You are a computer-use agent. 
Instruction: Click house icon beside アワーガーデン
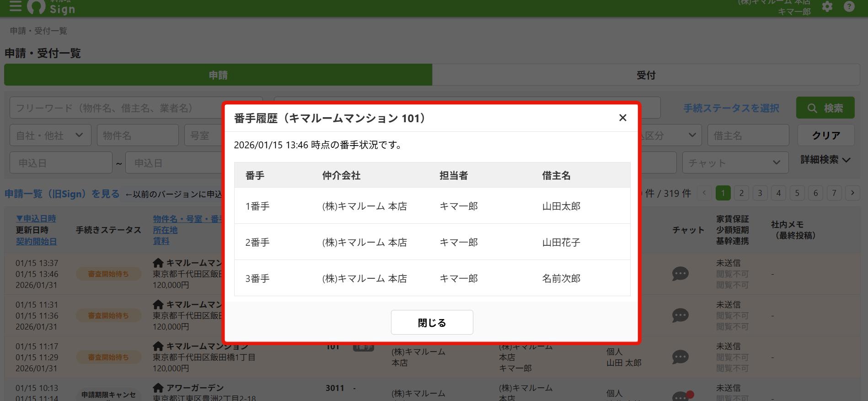coord(158,388)
